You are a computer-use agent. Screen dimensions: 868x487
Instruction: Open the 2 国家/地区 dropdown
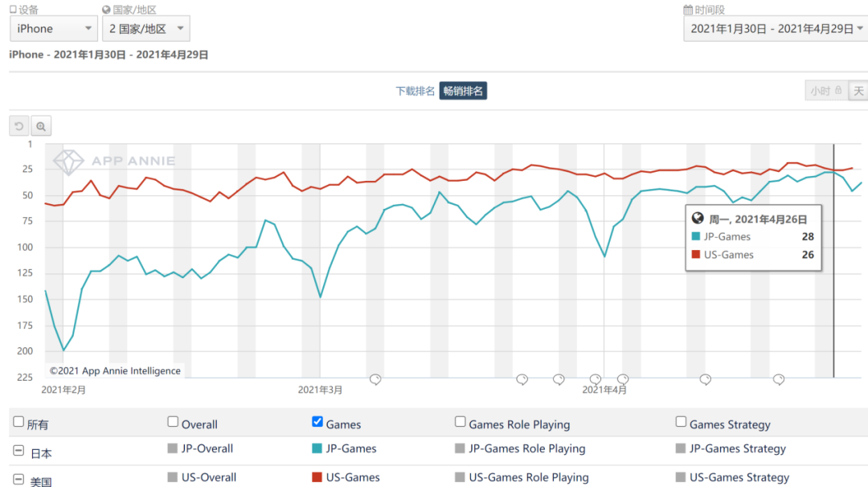click(147, 29)
